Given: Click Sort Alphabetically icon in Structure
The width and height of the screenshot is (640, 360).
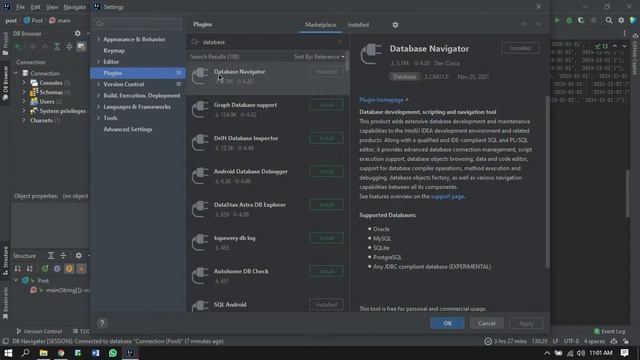Looking at the screenshot, I should [30, 269].
